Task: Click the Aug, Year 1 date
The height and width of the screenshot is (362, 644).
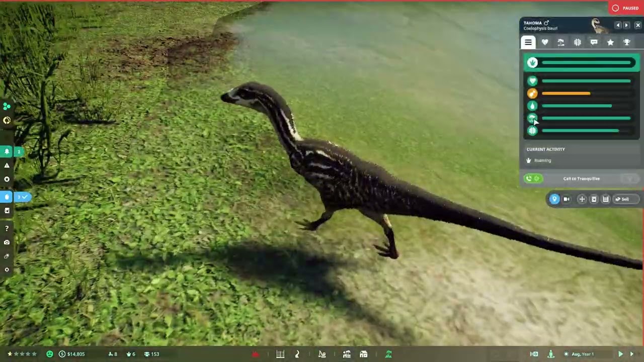Action: 583,354
